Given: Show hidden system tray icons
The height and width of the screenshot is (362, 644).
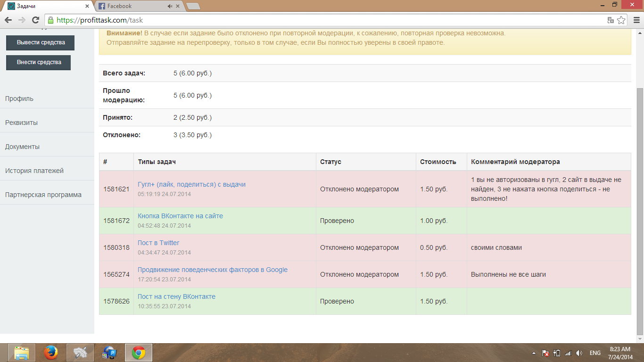Looking at the screenshot, I should pos(534,353).
